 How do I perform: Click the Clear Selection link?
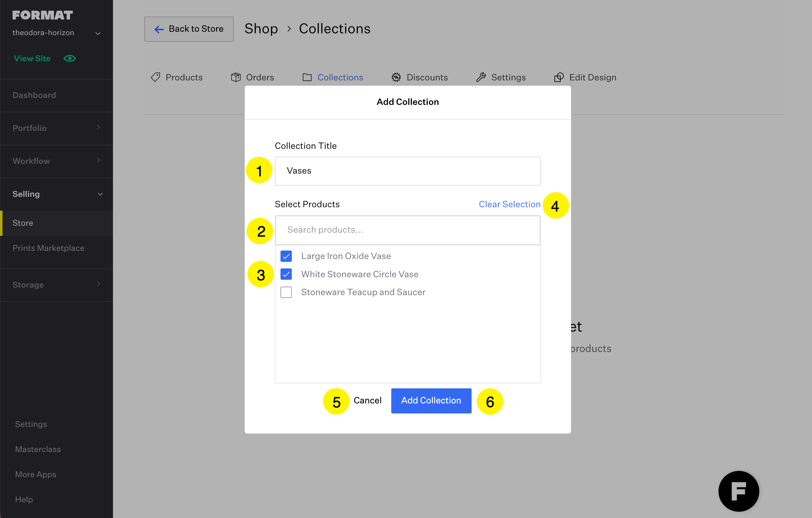[509, 204]
